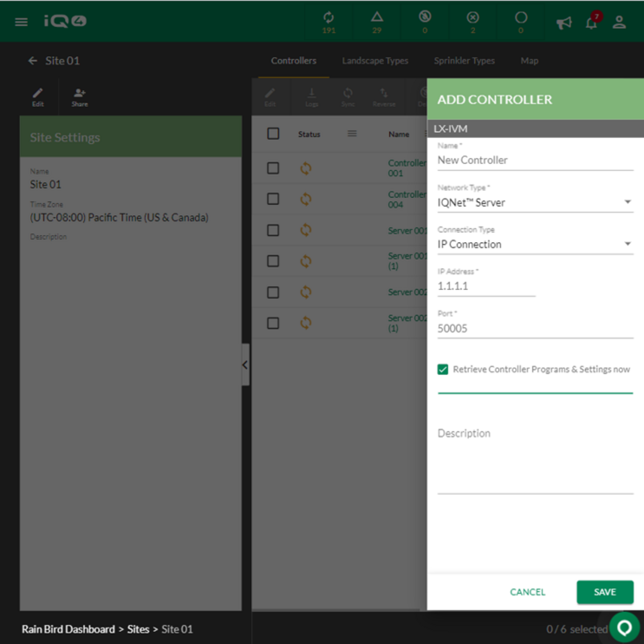Click the Reverse sync toolbar icon
Image resolution: width=644 pixels, height=644 pixels.
384,97
